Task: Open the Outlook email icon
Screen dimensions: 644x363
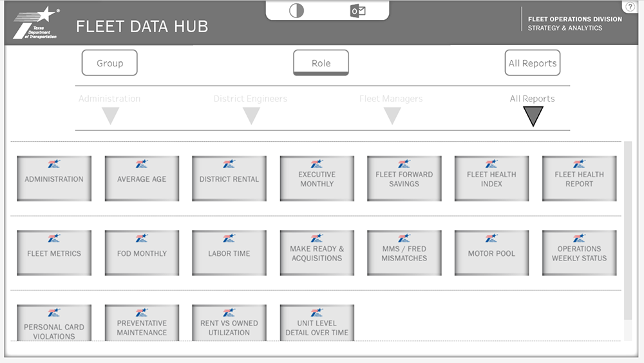Action: point(357,11)
